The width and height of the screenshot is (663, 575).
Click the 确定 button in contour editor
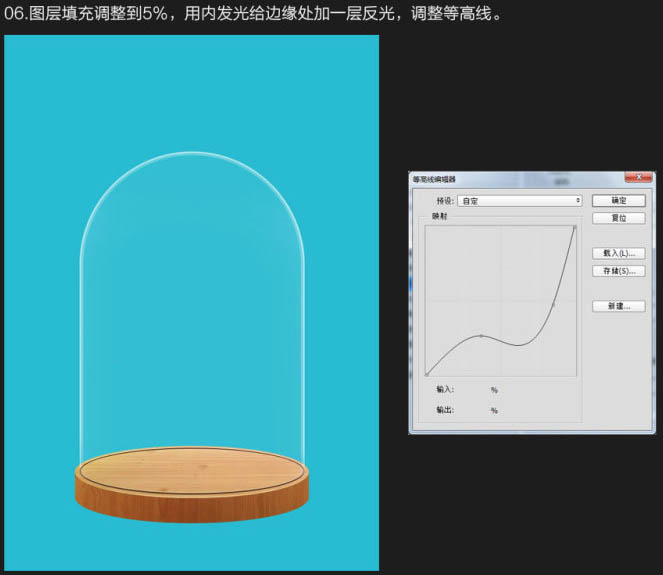tap(619, 200)
